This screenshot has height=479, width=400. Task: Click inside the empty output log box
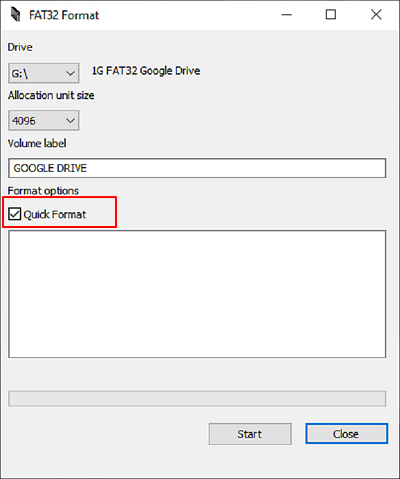point(197,294)
